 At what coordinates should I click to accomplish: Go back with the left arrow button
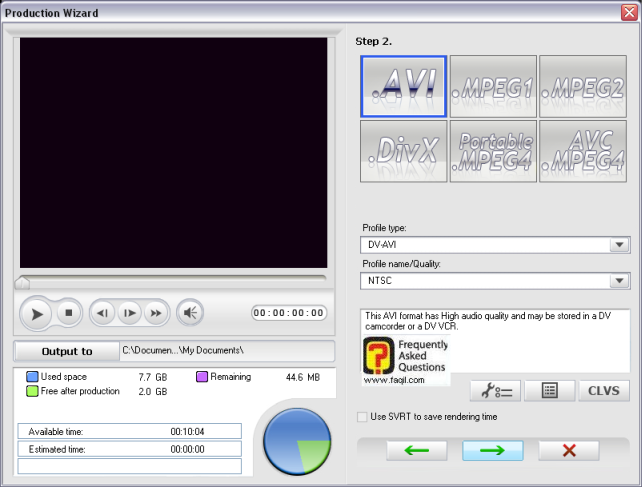[416, 451]
